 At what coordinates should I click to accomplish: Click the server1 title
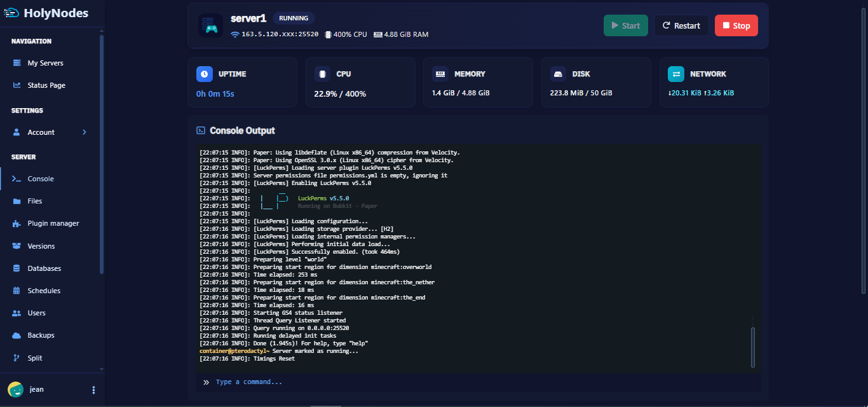click(x=249, y=18)
